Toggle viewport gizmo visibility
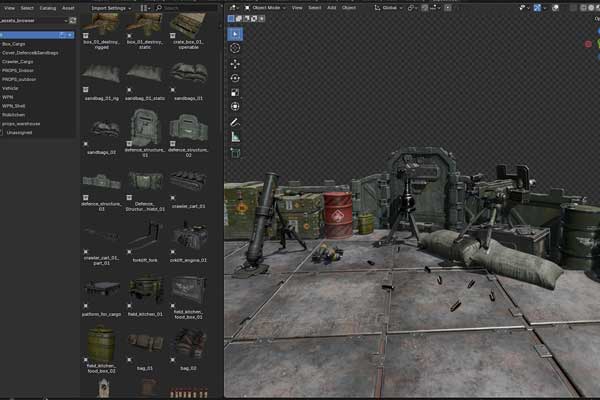600x400 pixels. pos(537,8)
